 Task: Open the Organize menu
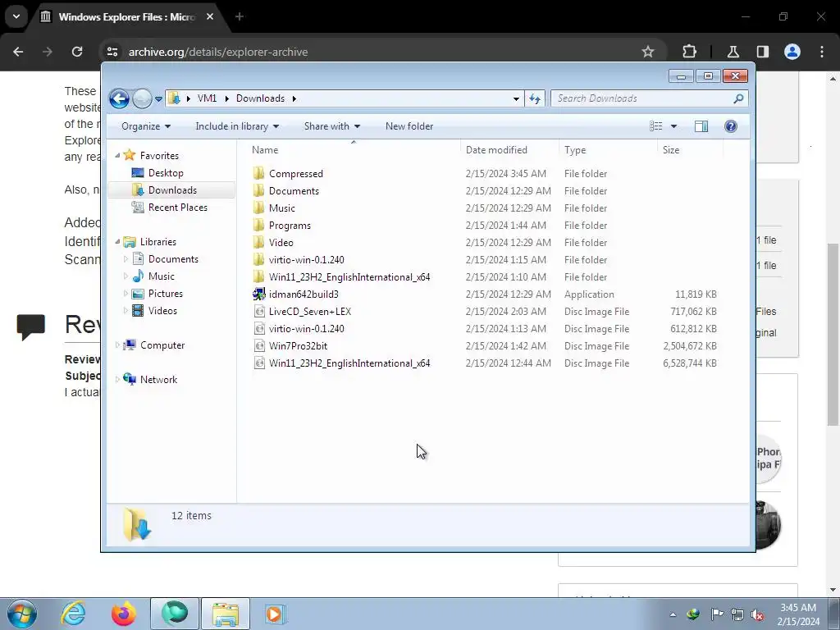click(146, 126)
